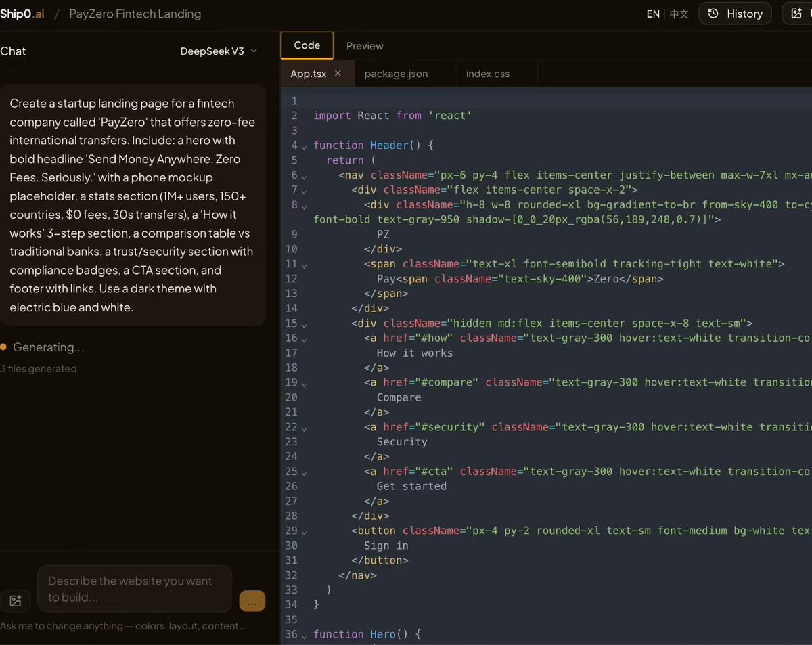Open the DeepSeek V3 model dropdown

tap(219, 51)
